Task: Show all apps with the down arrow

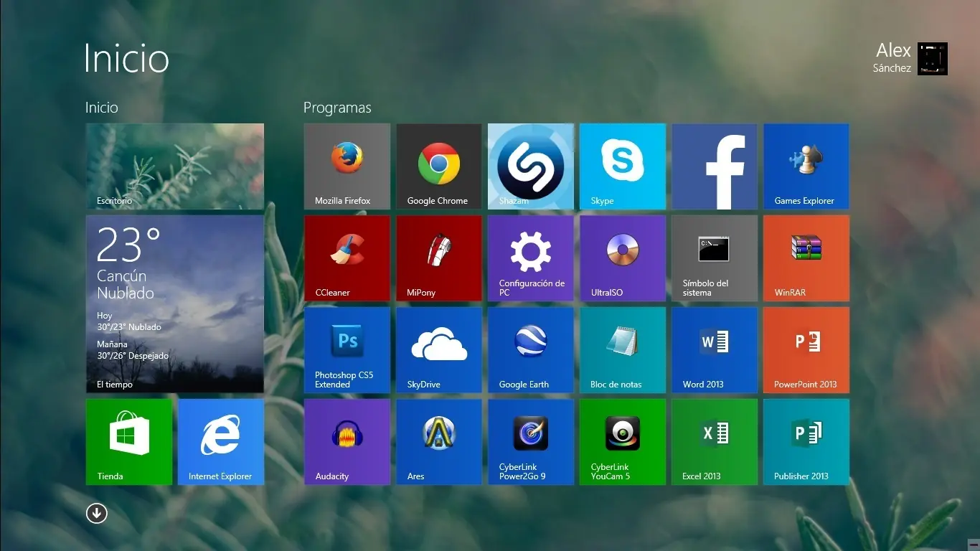Action: coord(97,513)
